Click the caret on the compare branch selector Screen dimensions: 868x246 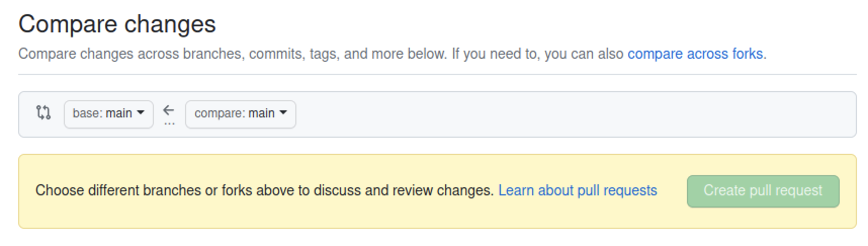click(283, 113)
